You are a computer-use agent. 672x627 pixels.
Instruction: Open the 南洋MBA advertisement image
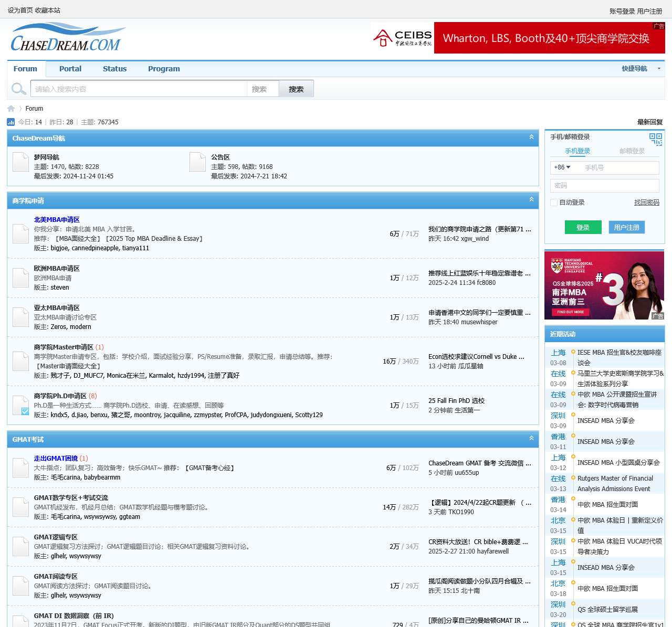coord(605,285)
